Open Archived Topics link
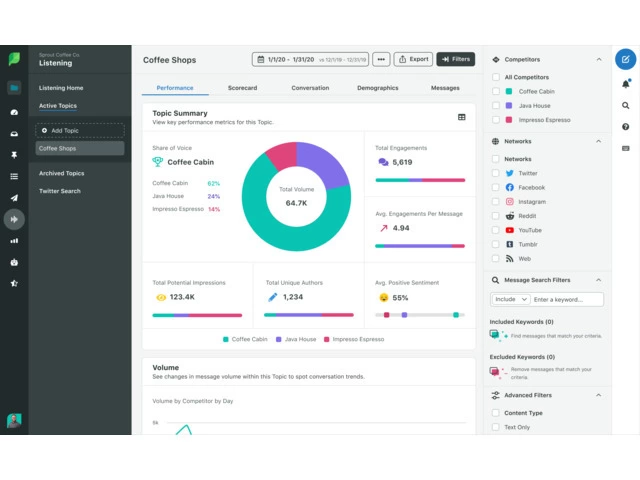 [62, 173]
